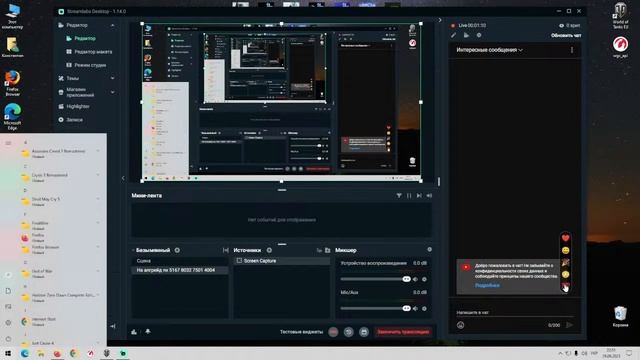Send the heart reaction in chat
This screenshot has width=640, height=360.
(565, 238)
